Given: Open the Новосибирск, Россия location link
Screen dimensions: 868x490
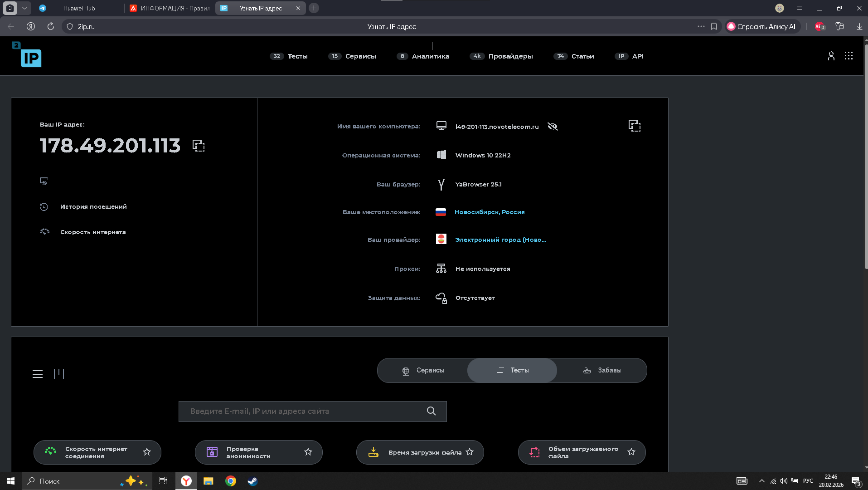Looking at the screenshot, I should (x=490, y=212).
